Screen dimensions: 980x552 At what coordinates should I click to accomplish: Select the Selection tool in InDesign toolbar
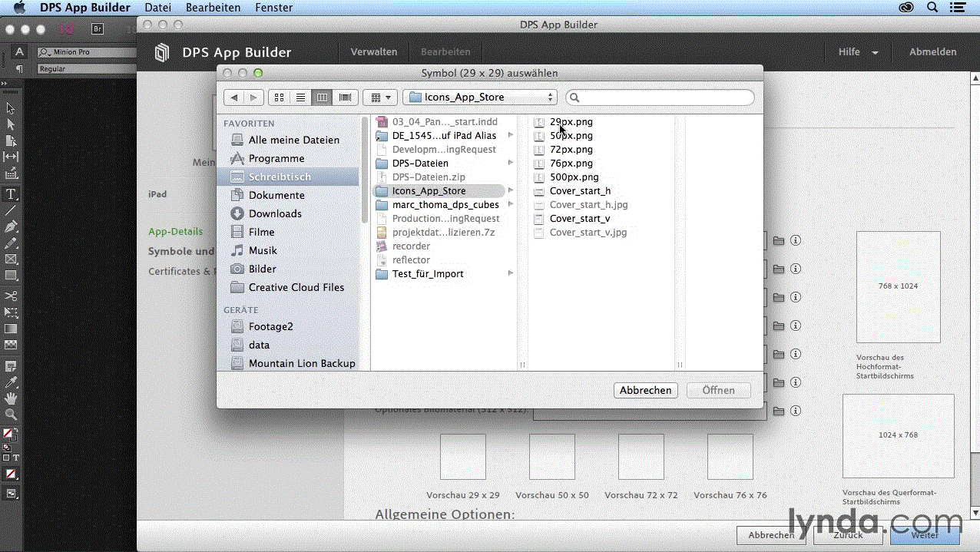(x=11, y=108)
